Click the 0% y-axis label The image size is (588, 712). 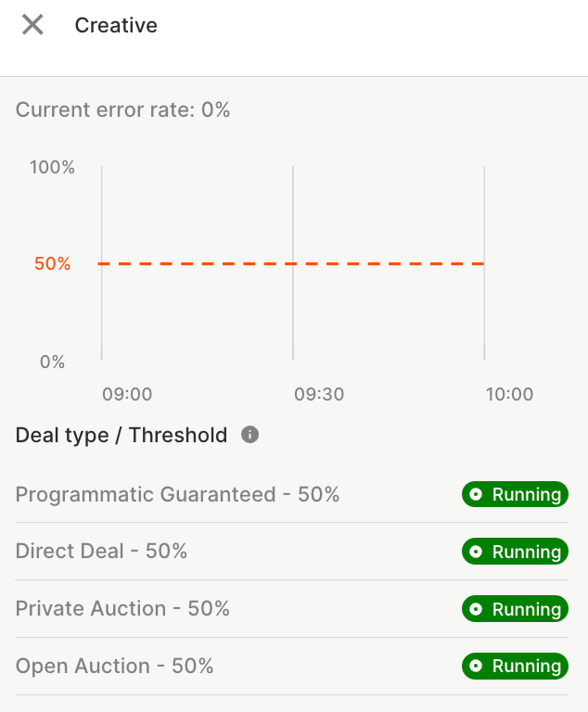tap(52, 362)
